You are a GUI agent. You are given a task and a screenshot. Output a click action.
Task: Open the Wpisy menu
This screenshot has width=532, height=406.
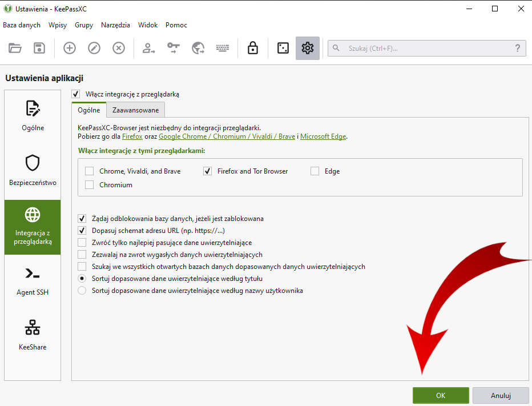coord(58,25)
